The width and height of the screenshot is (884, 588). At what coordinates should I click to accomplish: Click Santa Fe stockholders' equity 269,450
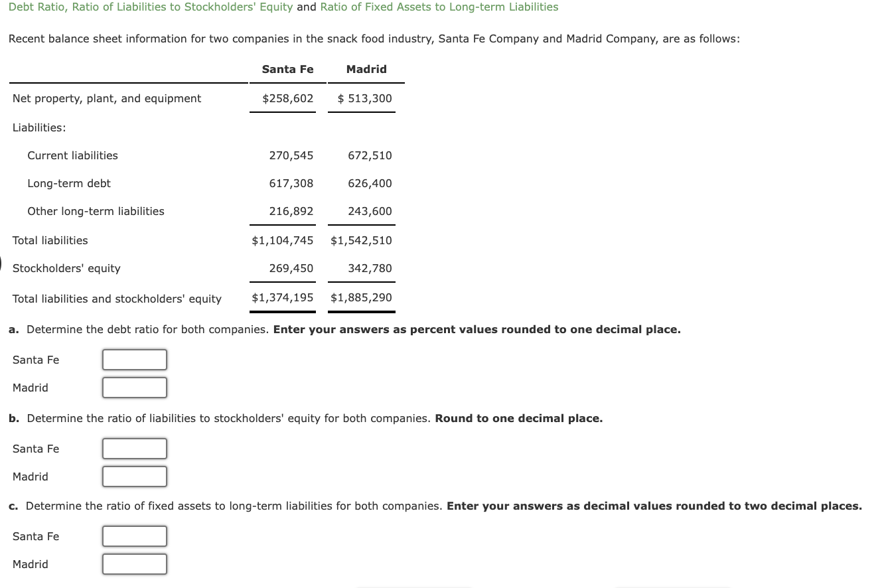(291, 268)
